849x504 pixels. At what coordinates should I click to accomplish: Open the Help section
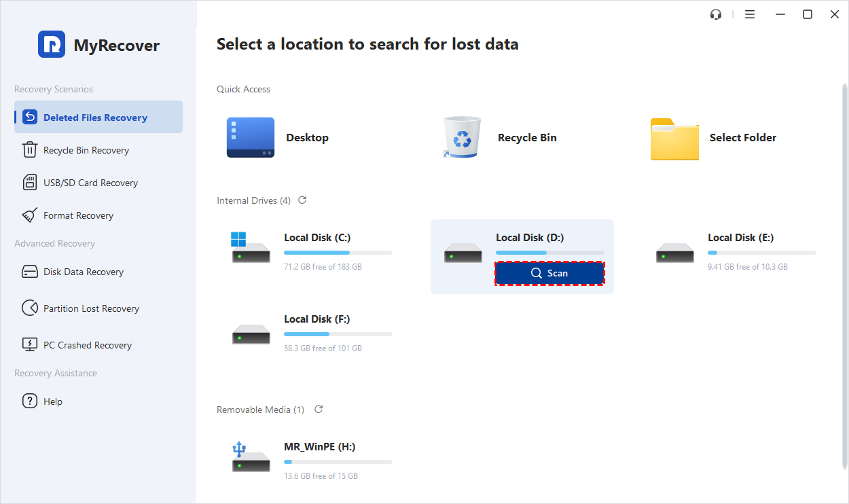click(x=52, y=401)
